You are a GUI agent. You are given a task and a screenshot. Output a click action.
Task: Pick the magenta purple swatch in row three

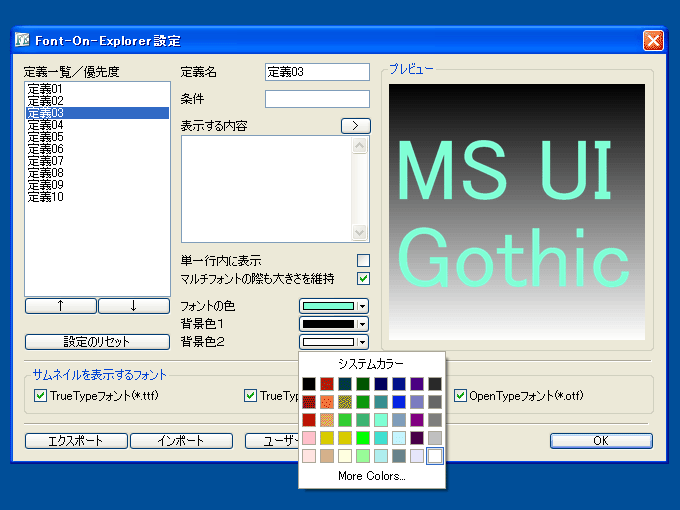click(417, 420)
